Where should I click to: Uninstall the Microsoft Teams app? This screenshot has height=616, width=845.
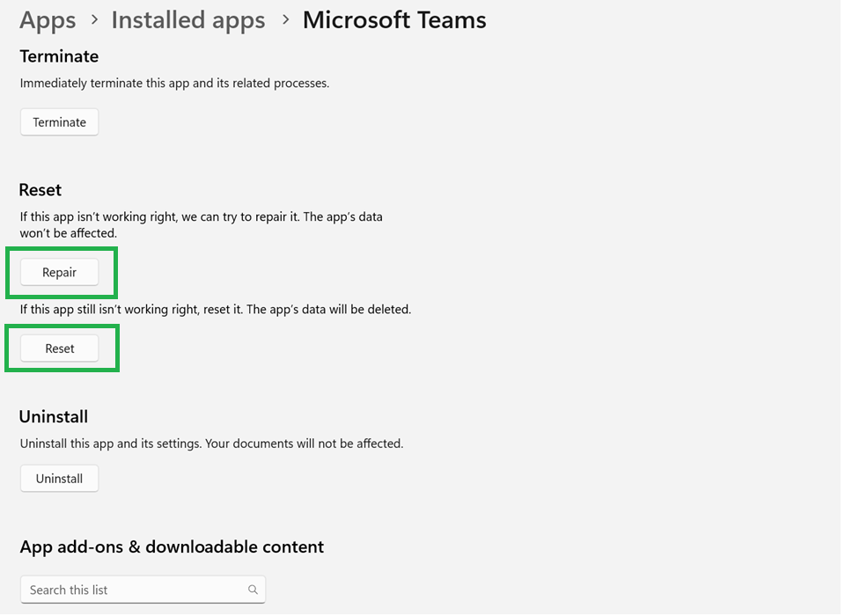click(x=59, y=479)
